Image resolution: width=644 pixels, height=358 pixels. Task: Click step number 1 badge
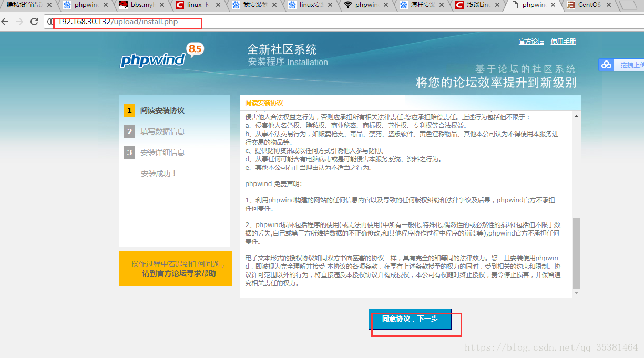129,110
